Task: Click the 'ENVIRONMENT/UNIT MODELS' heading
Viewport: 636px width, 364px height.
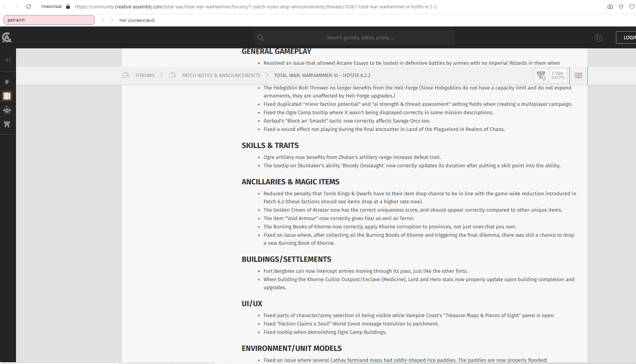Action: 292,348
